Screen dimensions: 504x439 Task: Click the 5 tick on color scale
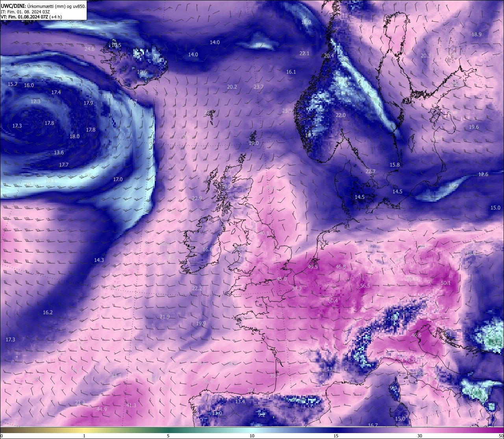coord(168,436)
